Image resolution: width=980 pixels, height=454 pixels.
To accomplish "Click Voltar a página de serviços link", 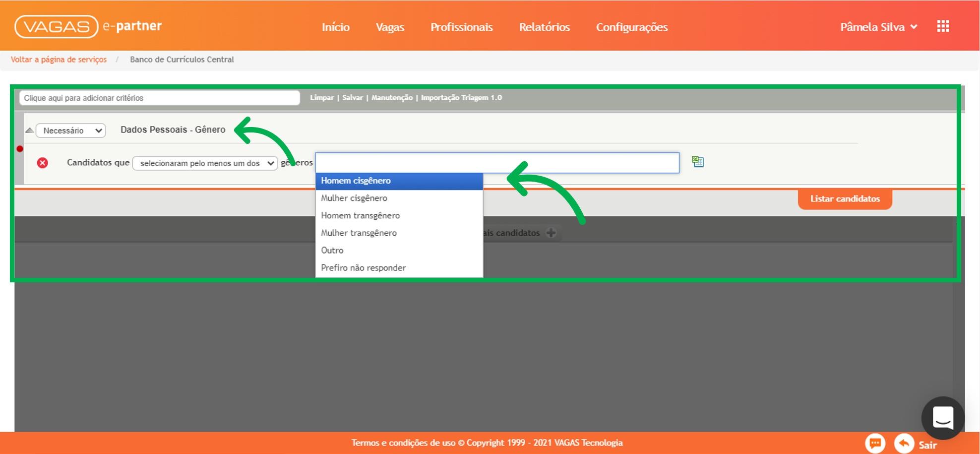I will click(59, 60).
